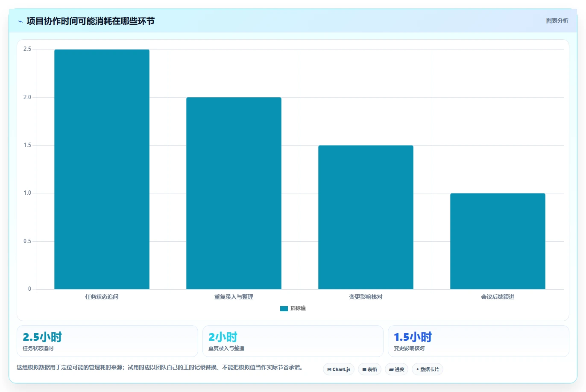
Task: Click the 数据卡片 tag chip
Action: click(428, 369)
